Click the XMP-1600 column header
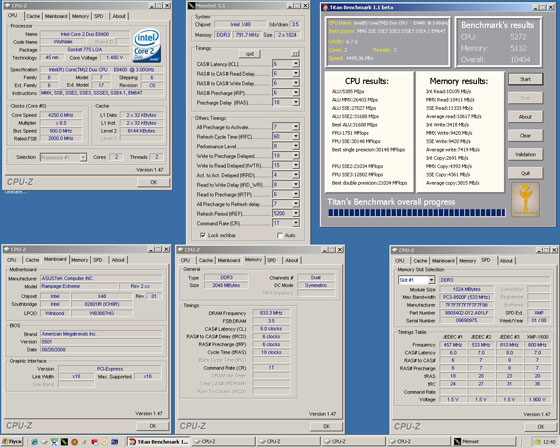 tap(537, 337)
